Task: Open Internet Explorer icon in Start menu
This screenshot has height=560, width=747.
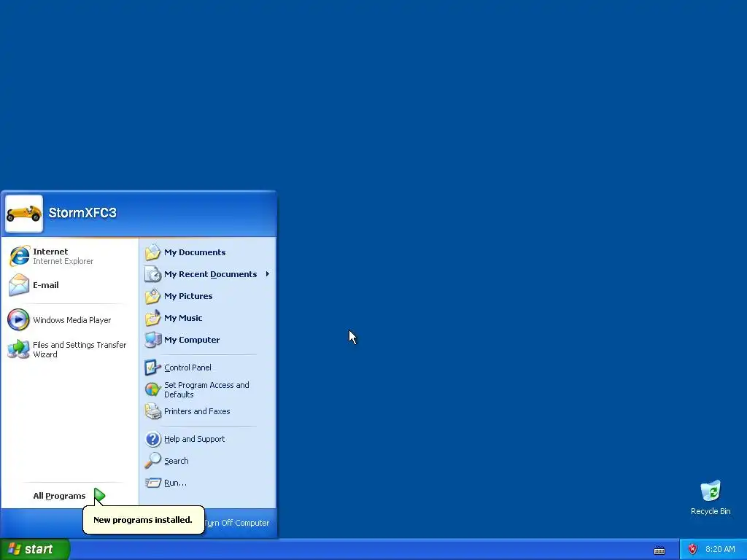Action: [x=19, y=256]
